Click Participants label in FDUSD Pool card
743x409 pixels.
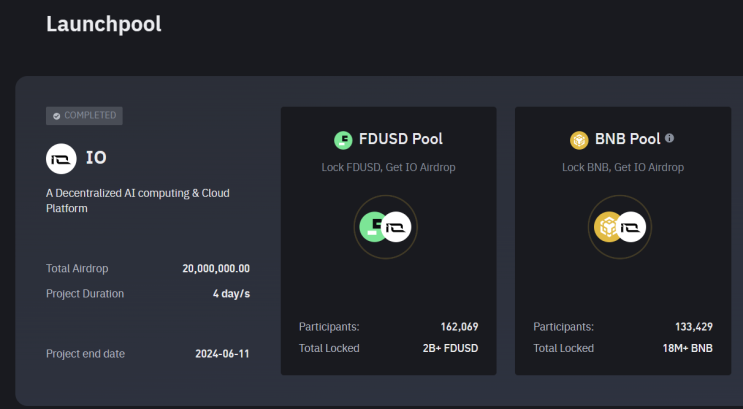point(329,327)
